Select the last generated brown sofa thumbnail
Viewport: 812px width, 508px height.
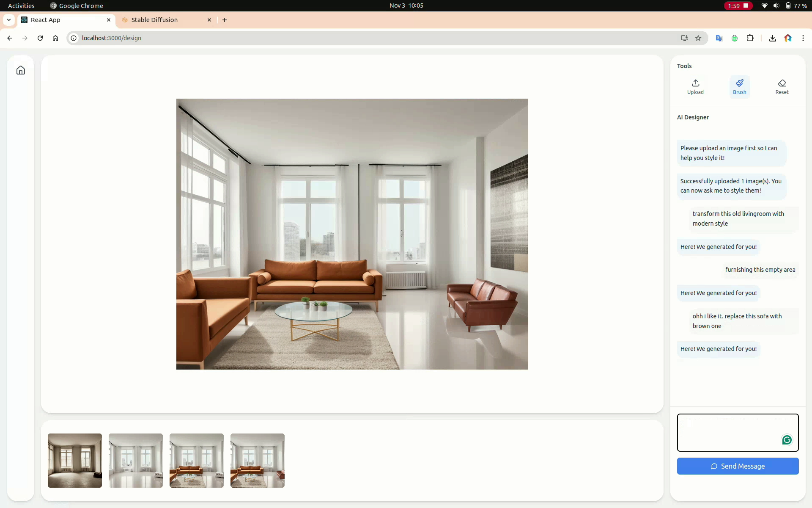[258, 461]
